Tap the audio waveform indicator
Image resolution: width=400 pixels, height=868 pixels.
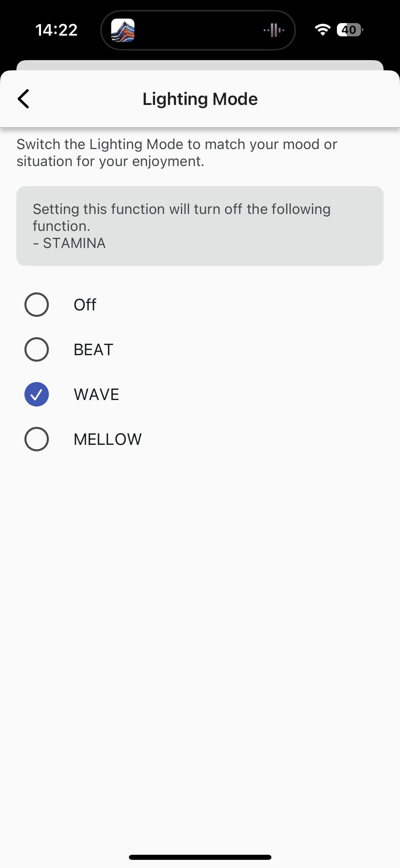click(274, 30)
